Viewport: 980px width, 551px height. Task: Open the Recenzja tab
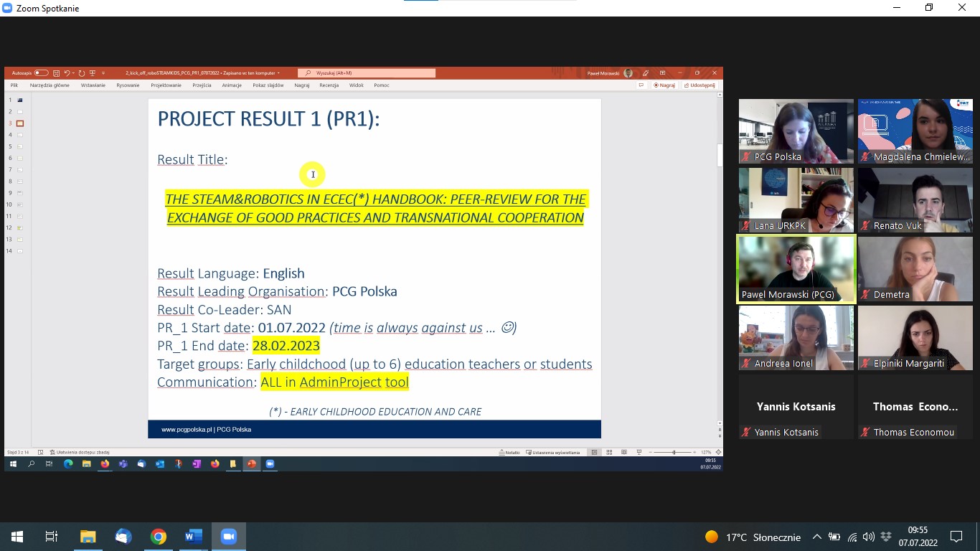[329, 85]
